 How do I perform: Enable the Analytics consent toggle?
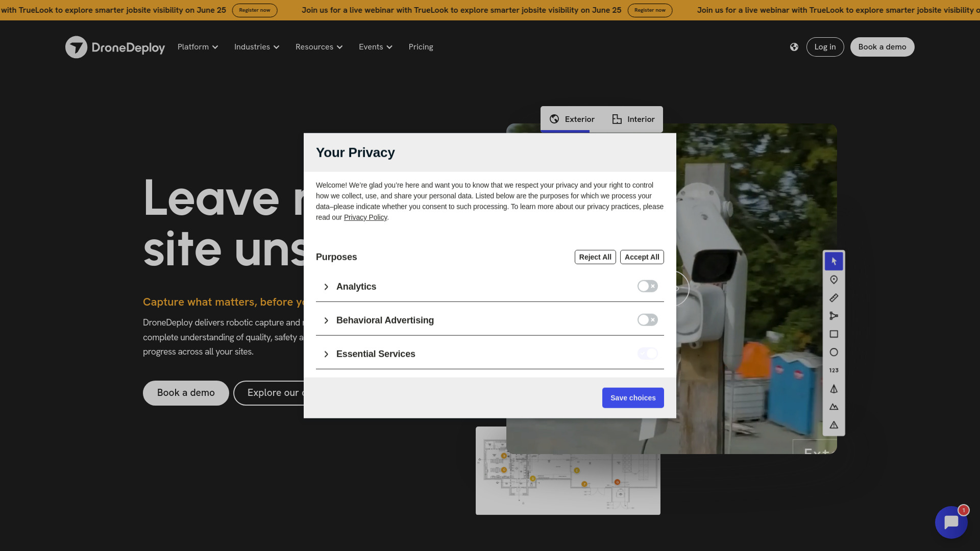(647, 286)
